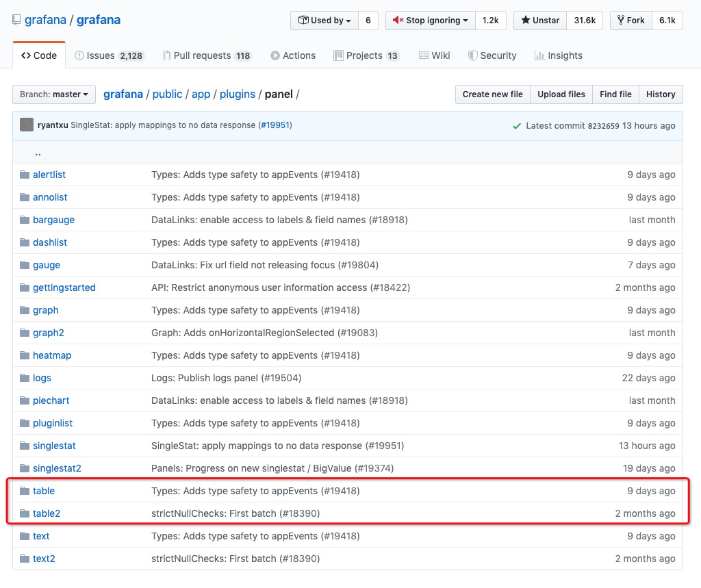Image resolution: width=701 pixels, height=588 pixels.
Task: Click the singlestat2 folder icon
Action: [25, 468]
